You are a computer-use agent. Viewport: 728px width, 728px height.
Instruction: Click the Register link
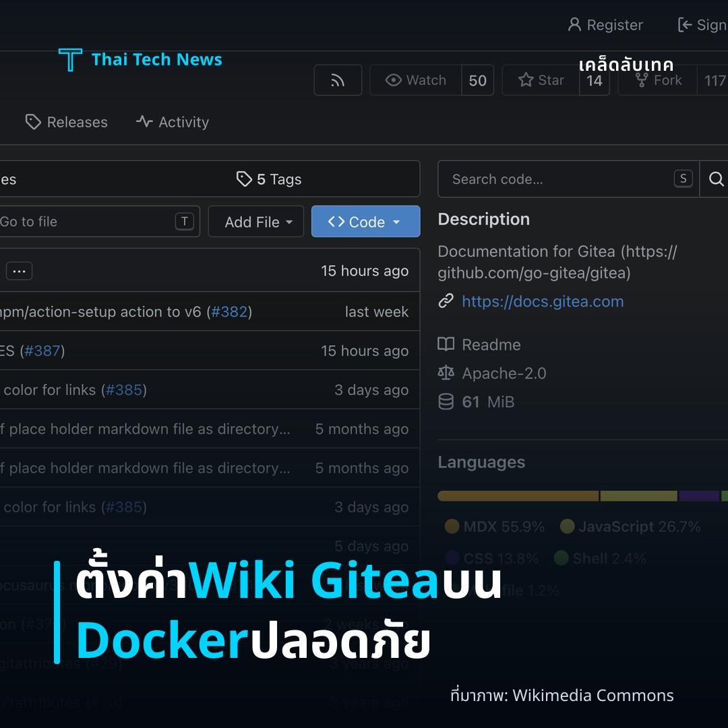tap(605, 25)
